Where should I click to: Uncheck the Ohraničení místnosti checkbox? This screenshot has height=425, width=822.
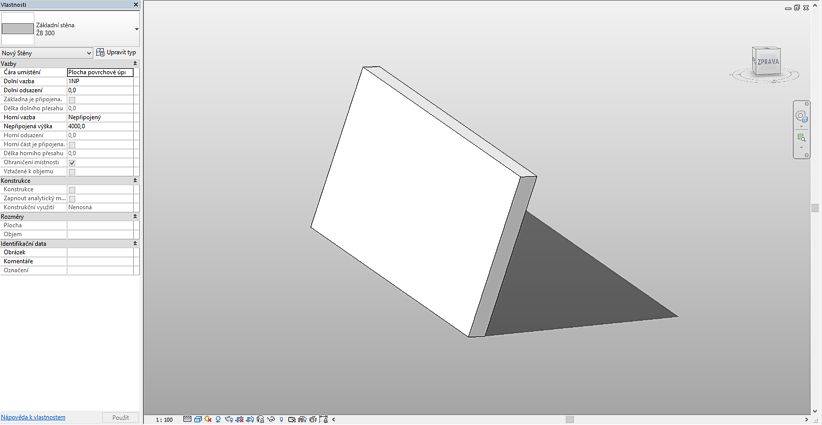[72, 163]
